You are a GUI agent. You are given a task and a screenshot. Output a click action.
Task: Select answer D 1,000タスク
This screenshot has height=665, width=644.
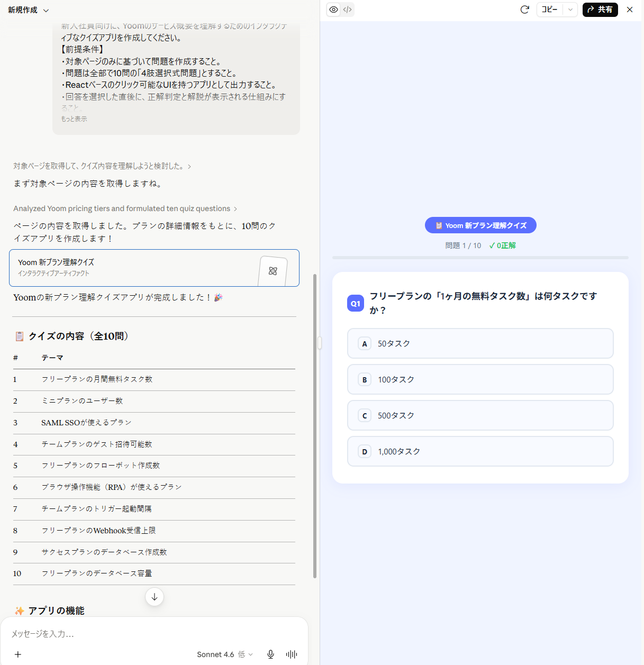pos(480,451)
